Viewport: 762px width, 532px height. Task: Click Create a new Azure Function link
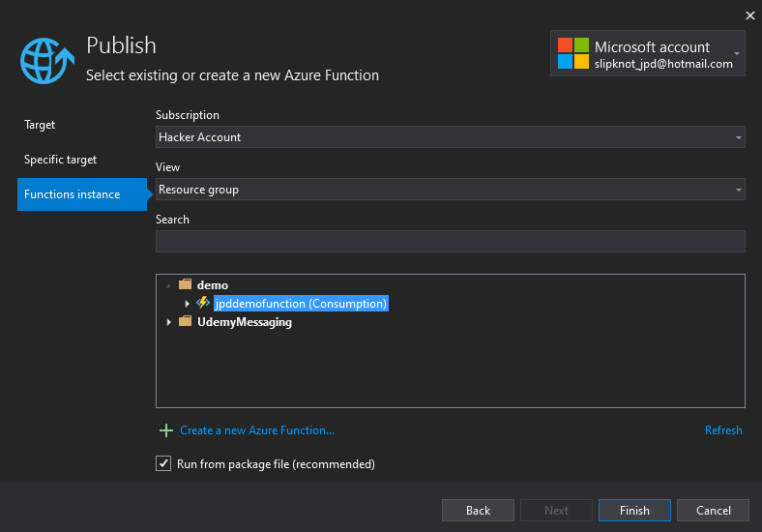click(257, 430)
